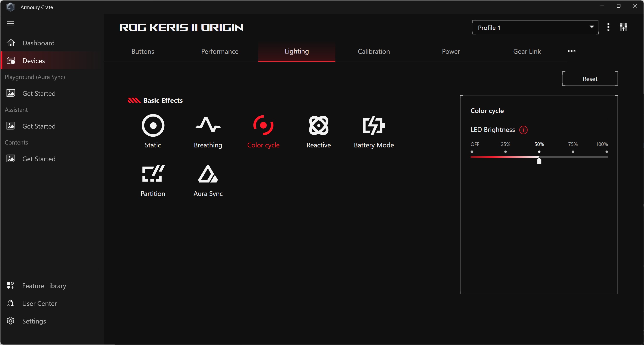The image size is (644, 345).
Task: Pick the Reactive lighting effect icon
Action: tap(318, 125)
